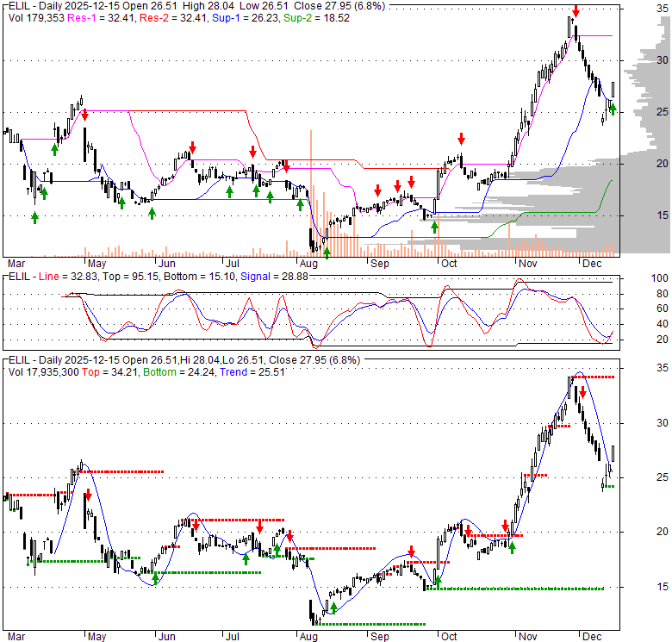The height and width of the screenshot is (642, 672).
Task: Click the Mar label on the bottom chart axis
Action: click(16, 637)
